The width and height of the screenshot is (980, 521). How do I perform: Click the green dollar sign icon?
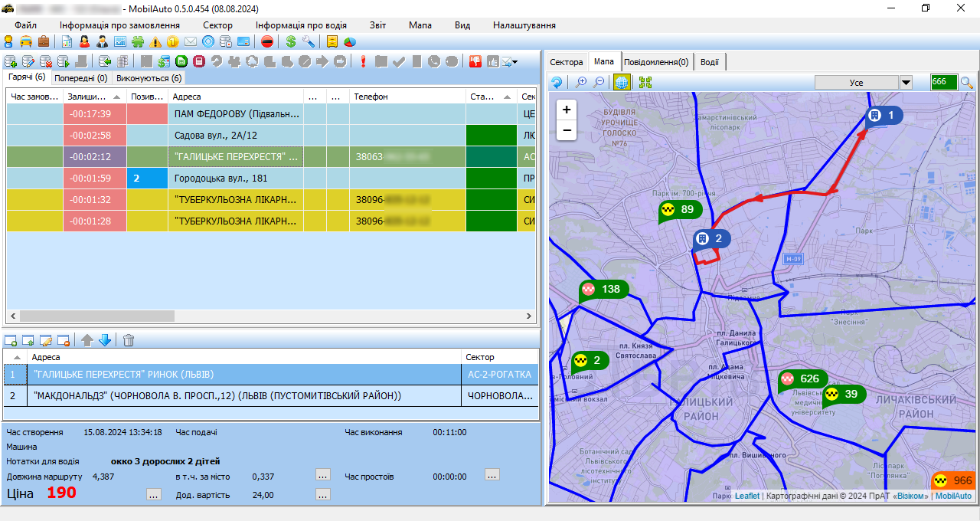pyautogui.click(x=290, y=42)
